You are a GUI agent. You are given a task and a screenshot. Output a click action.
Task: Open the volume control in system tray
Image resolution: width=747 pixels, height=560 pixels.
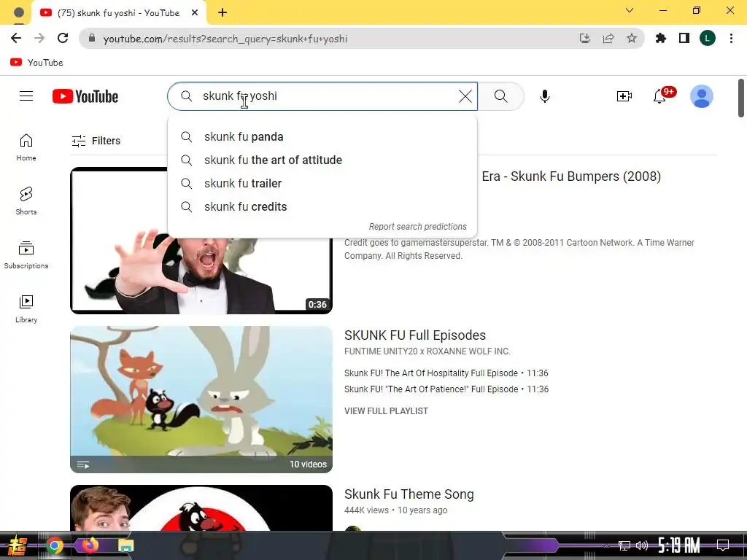click(x=642, y=545)
